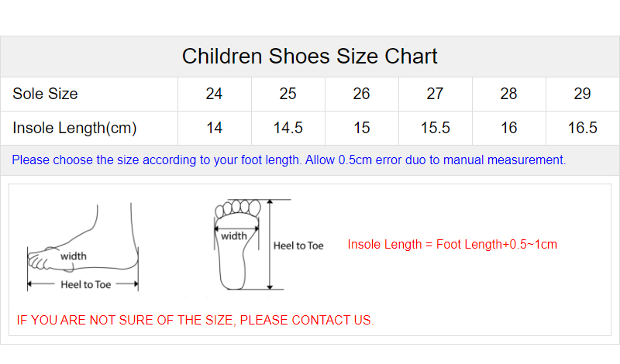Select sole size 27 cell
This screenshot has height=364, width=620.
(x=435, y=94)
